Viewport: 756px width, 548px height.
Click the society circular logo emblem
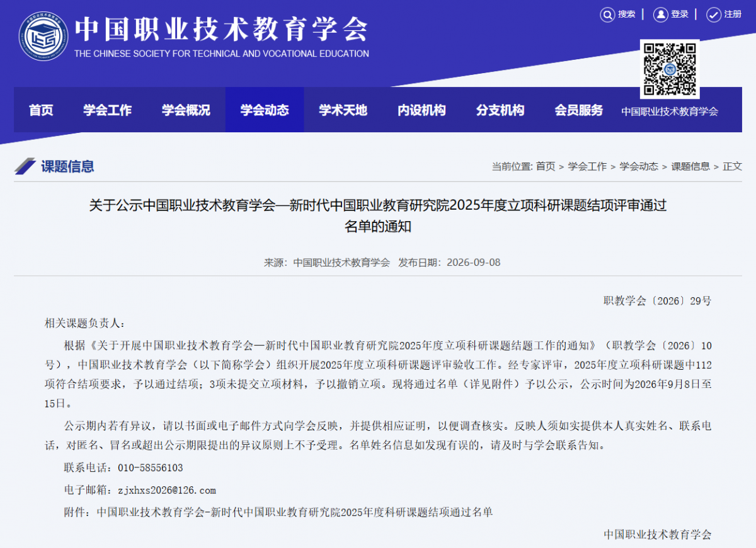click(43, 36)
